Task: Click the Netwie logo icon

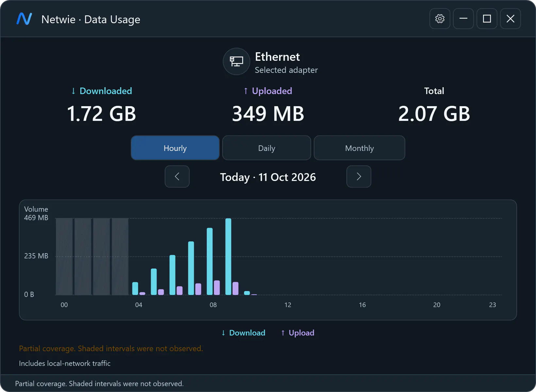Action: click(25, 19)
